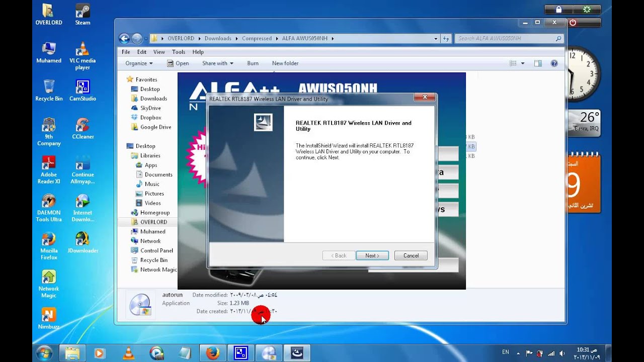Screen dimensions: 644x362
Task: Open Firefox from the taskbar
Action: [x=213, y=353]
